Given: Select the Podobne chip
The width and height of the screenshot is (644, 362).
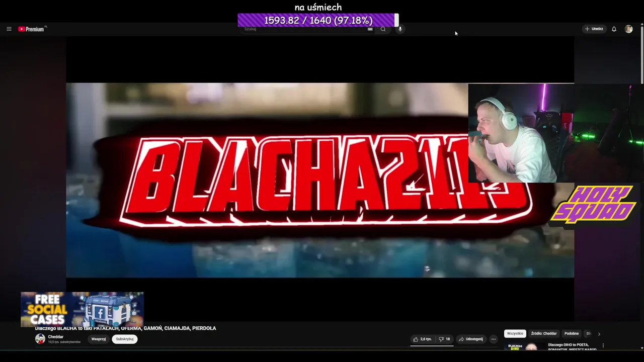Looking at the screenshot, I should (x=572, y=333).
